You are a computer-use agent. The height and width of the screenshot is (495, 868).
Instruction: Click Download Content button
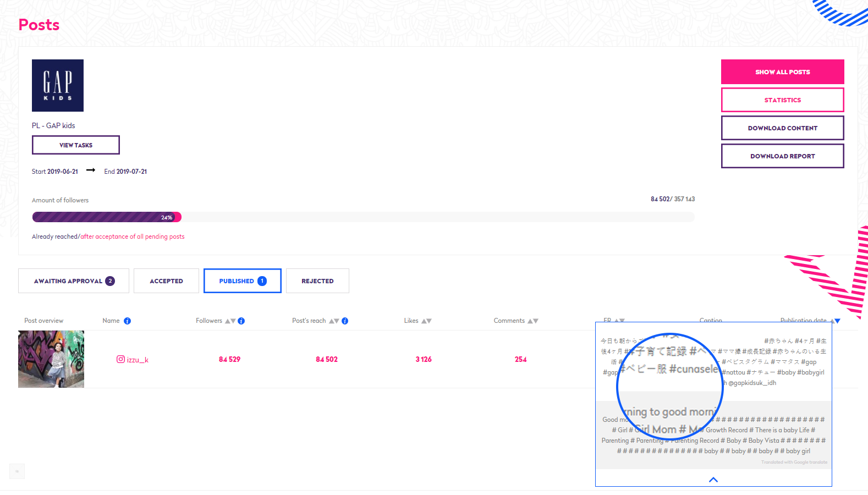(x=782, y=128)
